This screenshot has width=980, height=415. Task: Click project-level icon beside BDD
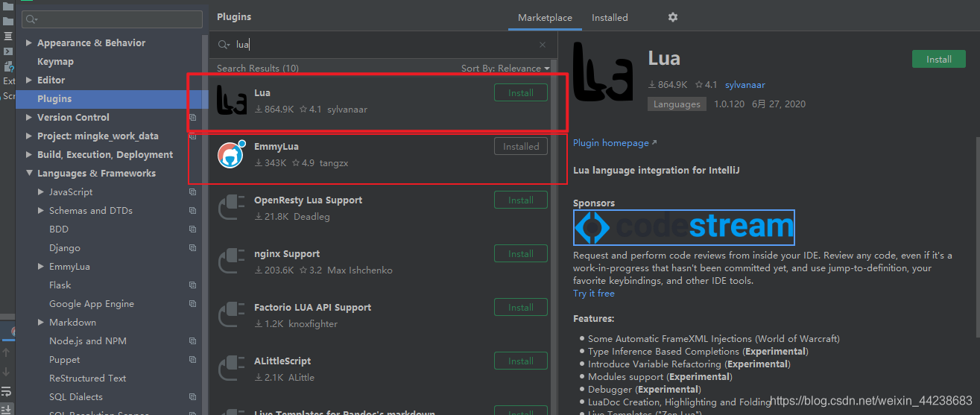click(192, 229)
